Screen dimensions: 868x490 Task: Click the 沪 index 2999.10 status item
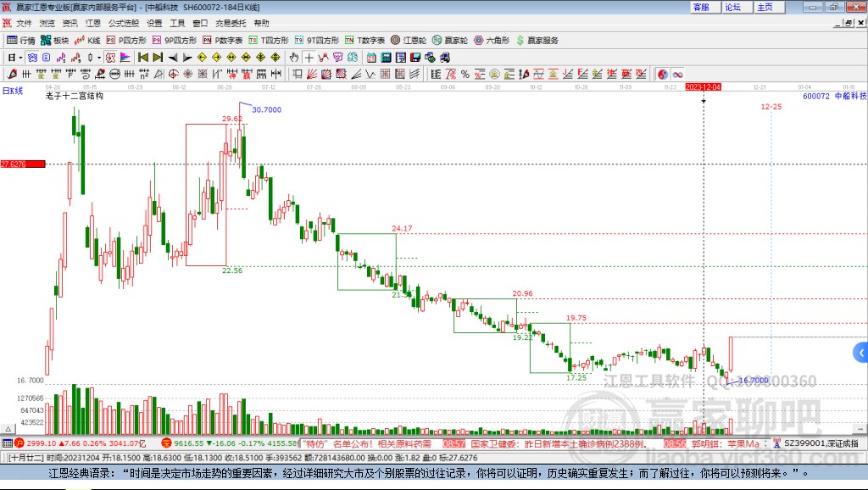point(81,443)
